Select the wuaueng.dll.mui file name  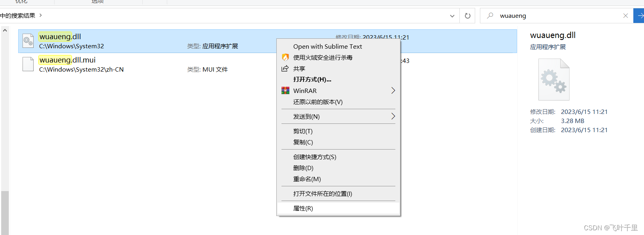tap(67, 60)
